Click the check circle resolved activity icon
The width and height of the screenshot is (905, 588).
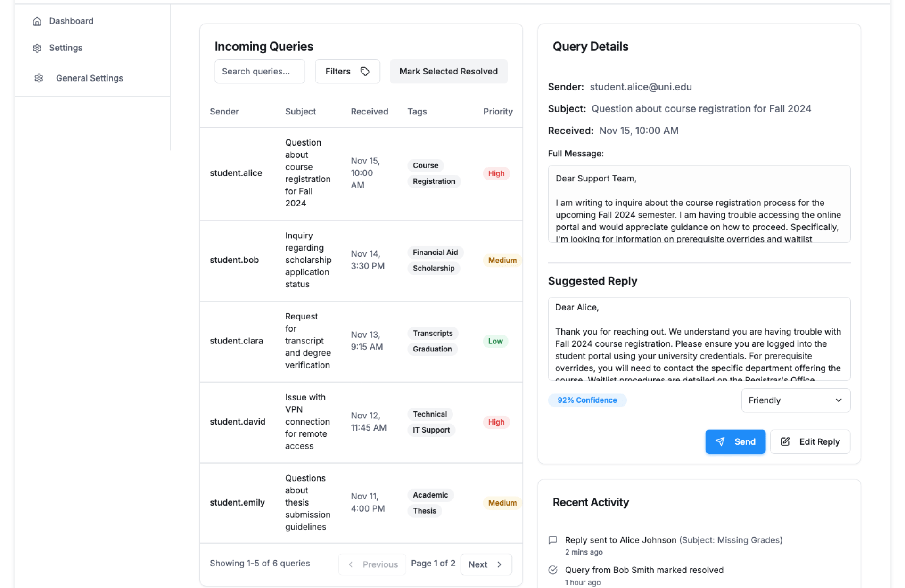tap(553, 570)
